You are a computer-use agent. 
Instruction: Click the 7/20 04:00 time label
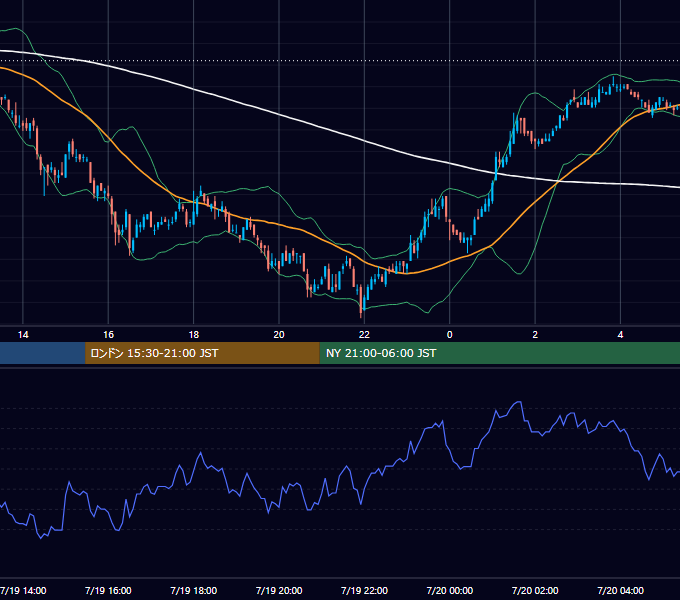[x=621, y=590]
